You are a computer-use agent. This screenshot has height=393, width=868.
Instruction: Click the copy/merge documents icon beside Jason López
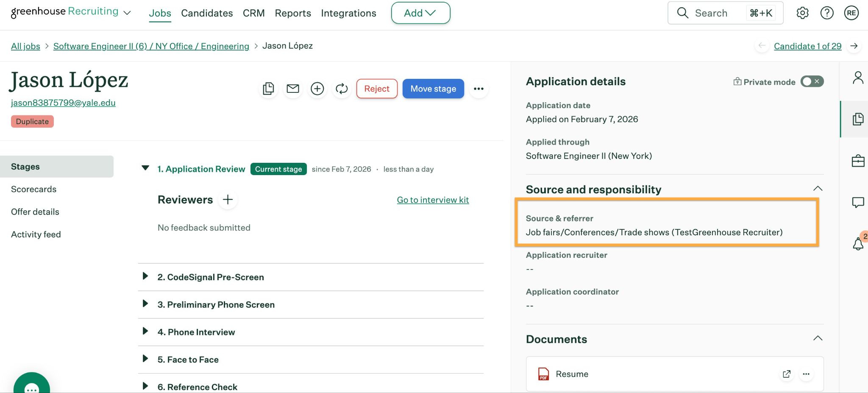(x=268, y=89)
